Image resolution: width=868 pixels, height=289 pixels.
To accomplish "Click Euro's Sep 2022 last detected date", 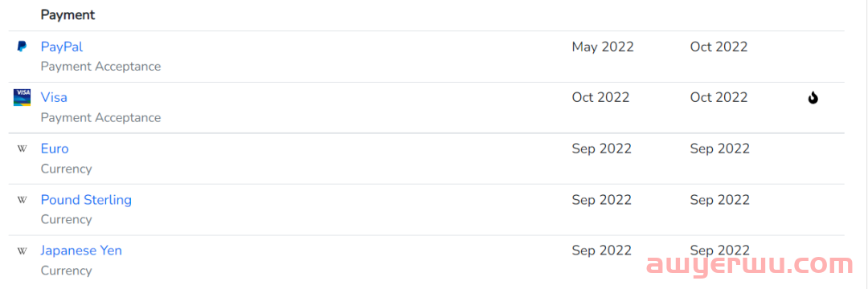I will pyautogui.click(x=719, y=149).
